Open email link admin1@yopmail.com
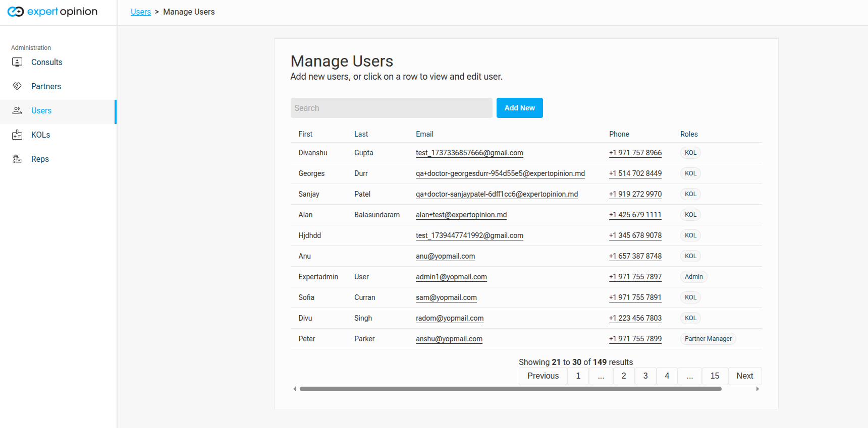Screen dimensions: 868x428 pyautogui.click(x=451, y=277)
